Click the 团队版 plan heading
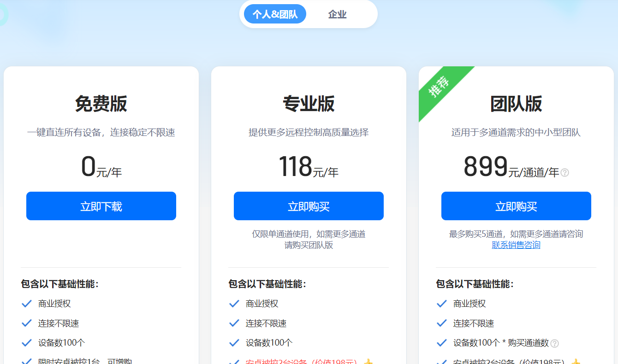 click(516, 104)
